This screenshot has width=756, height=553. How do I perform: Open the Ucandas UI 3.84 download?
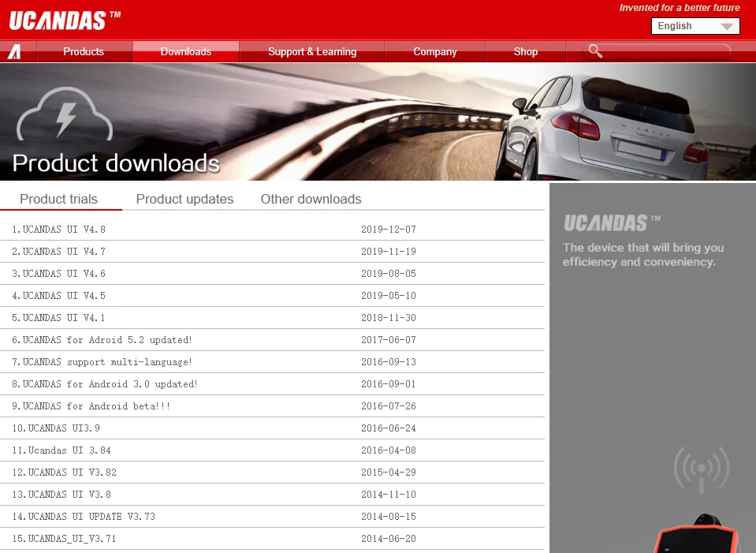click(61, 450)
